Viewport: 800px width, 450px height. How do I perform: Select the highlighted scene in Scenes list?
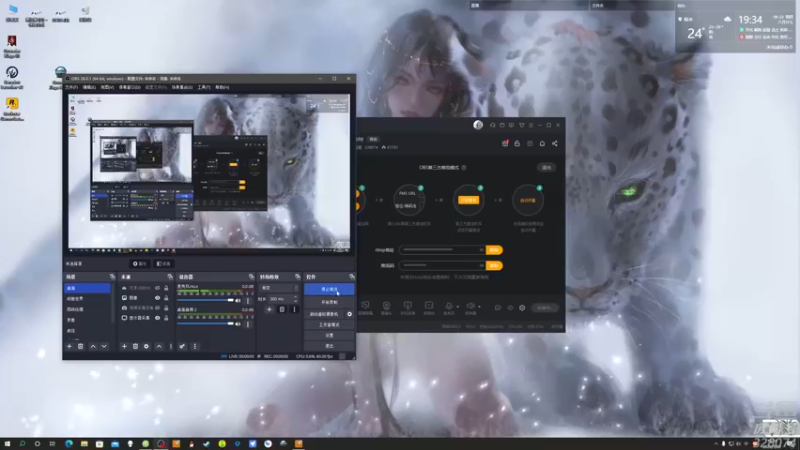click(x=87, y=288)
